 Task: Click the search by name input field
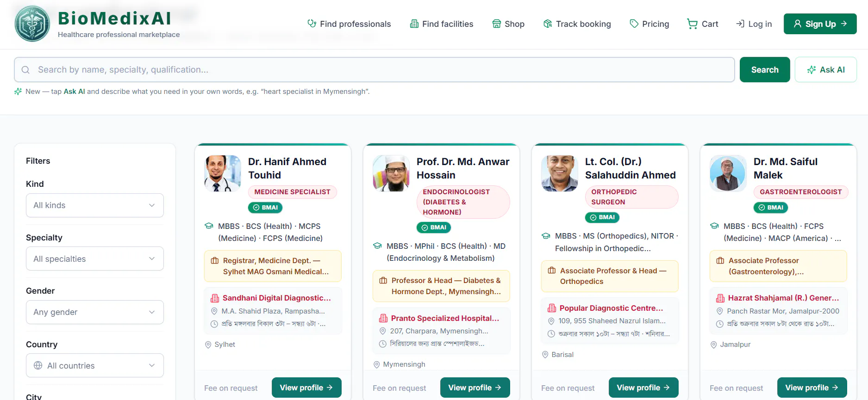pyautogui.click(x=375, y=70)
